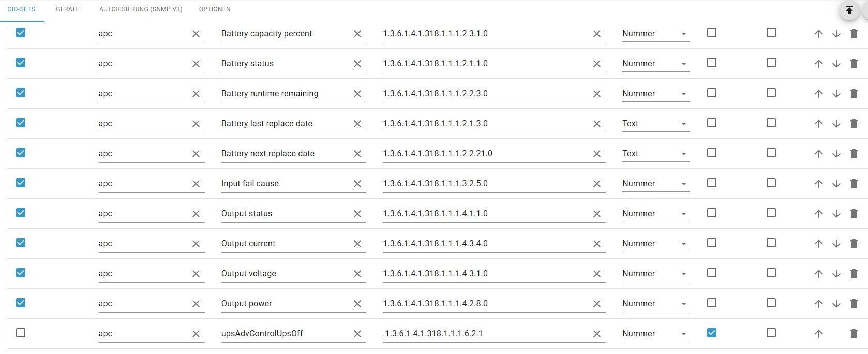Clear the Battery runtime remaining name field
The image size is (868, 354).
(x=357, y=94)
